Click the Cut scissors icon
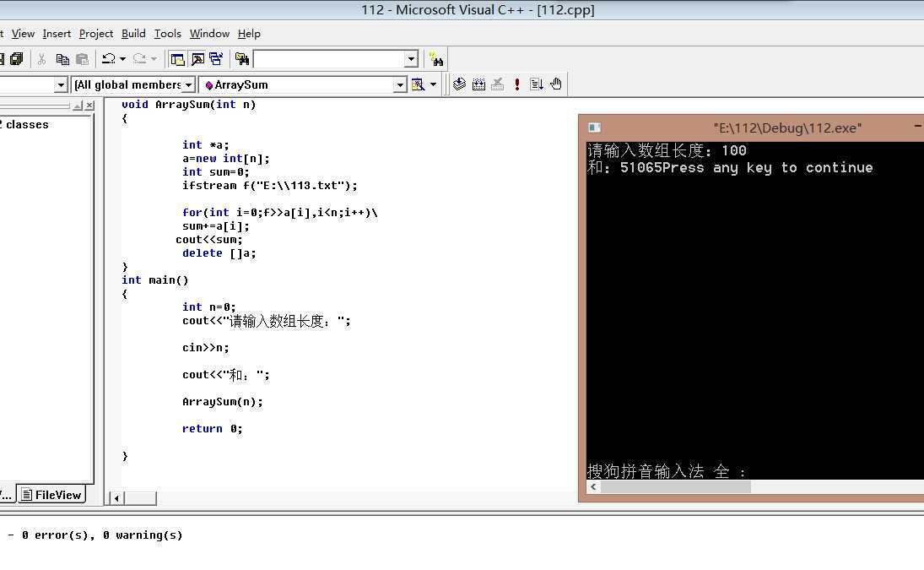 click(x=42, y=58)
